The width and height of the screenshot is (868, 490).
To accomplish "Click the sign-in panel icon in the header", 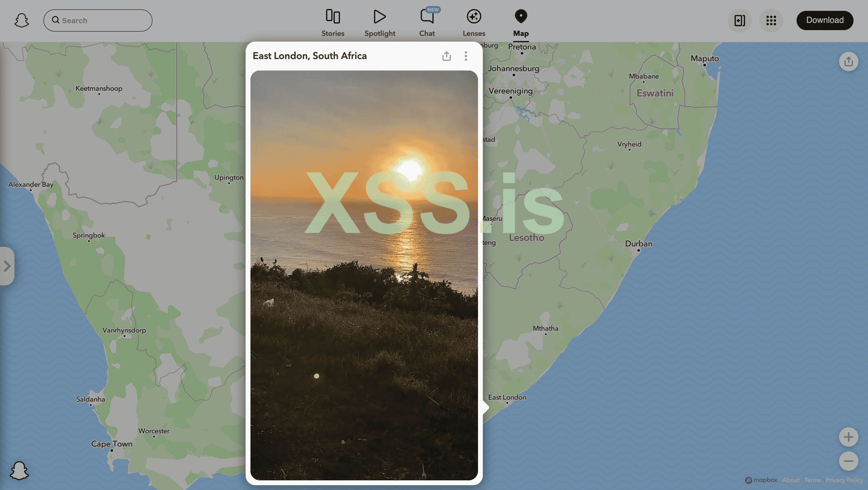I will tap(739, 20).
